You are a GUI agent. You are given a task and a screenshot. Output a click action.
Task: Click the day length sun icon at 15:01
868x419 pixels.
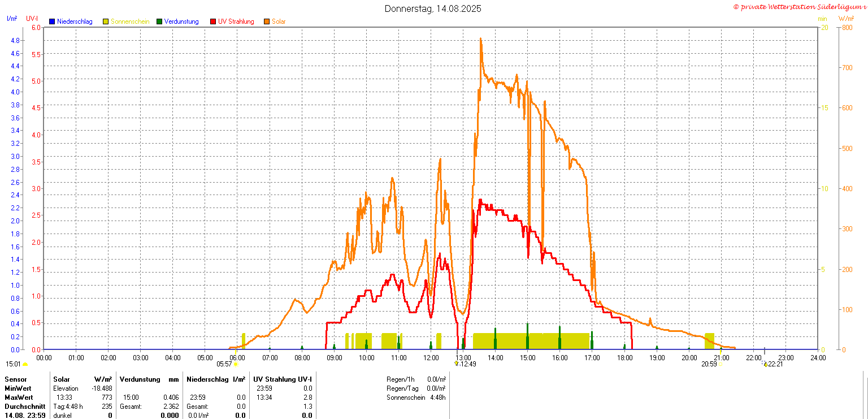click(x=25, y=365)
